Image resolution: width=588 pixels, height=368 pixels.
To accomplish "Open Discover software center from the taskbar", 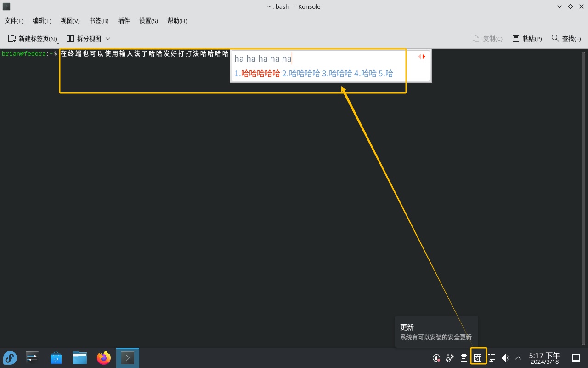I will (56, 357).
